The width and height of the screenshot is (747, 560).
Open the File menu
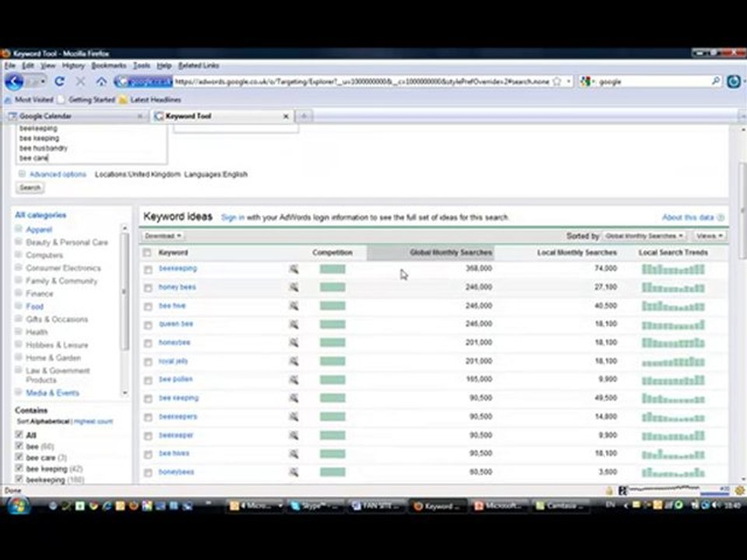10,65
